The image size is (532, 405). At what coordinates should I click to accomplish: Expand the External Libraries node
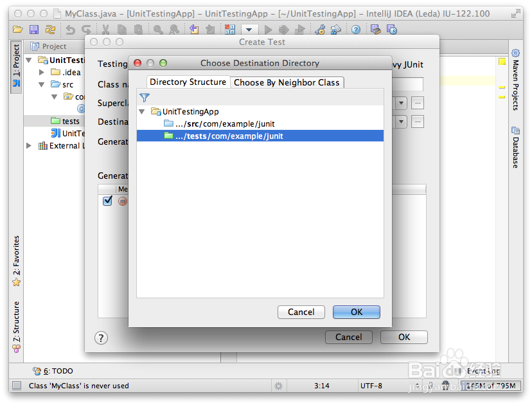click(x=28, y=145)
